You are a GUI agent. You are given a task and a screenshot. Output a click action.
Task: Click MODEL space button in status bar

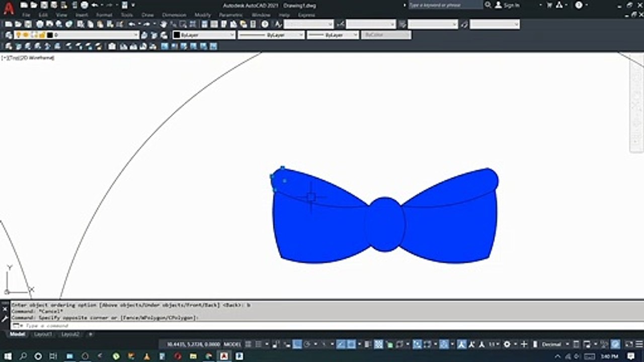(232, 344)
